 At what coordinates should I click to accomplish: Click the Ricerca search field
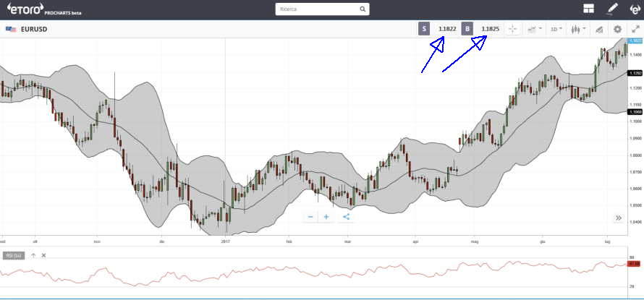tap(317, 9)
